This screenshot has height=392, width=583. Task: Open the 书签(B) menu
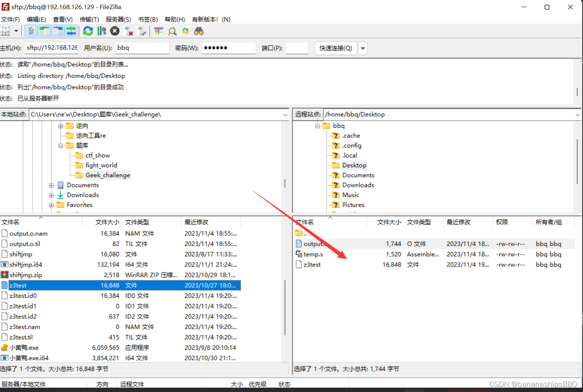[148, 19]
